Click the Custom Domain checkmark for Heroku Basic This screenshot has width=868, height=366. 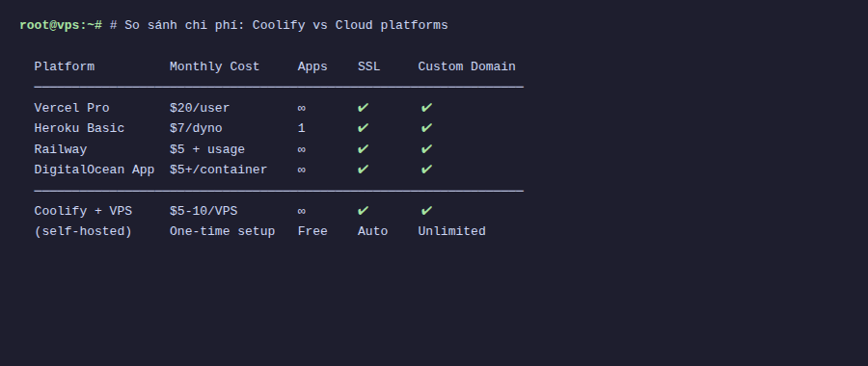click(x=426, y=128)
